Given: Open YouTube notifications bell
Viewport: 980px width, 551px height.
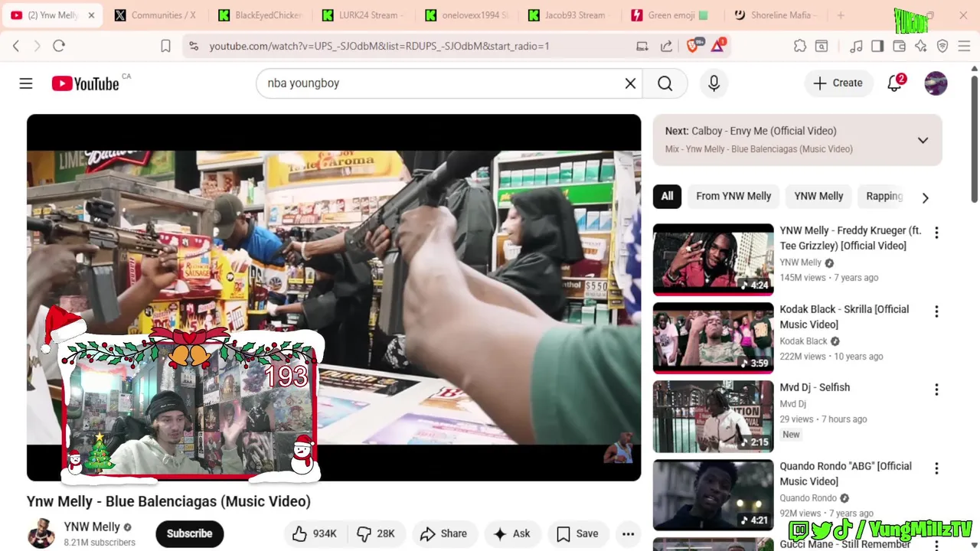Looking at the screenshot, I should coord(894,83).
